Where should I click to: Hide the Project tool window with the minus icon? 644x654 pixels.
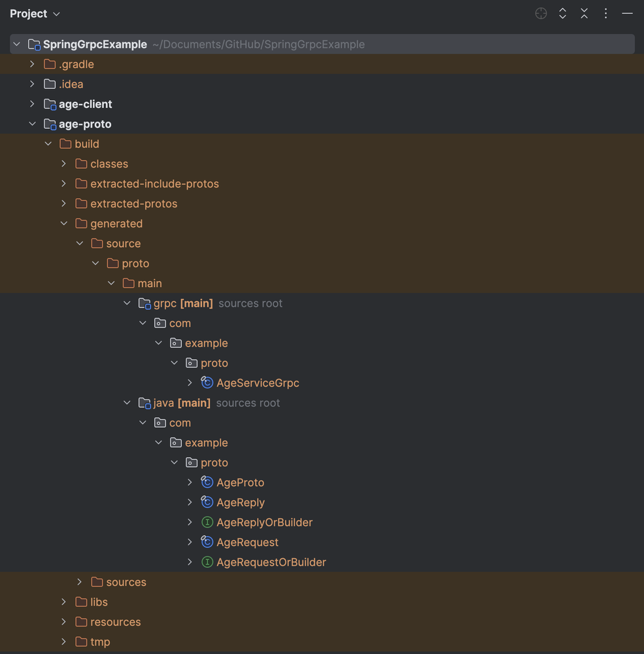[627, 13]
